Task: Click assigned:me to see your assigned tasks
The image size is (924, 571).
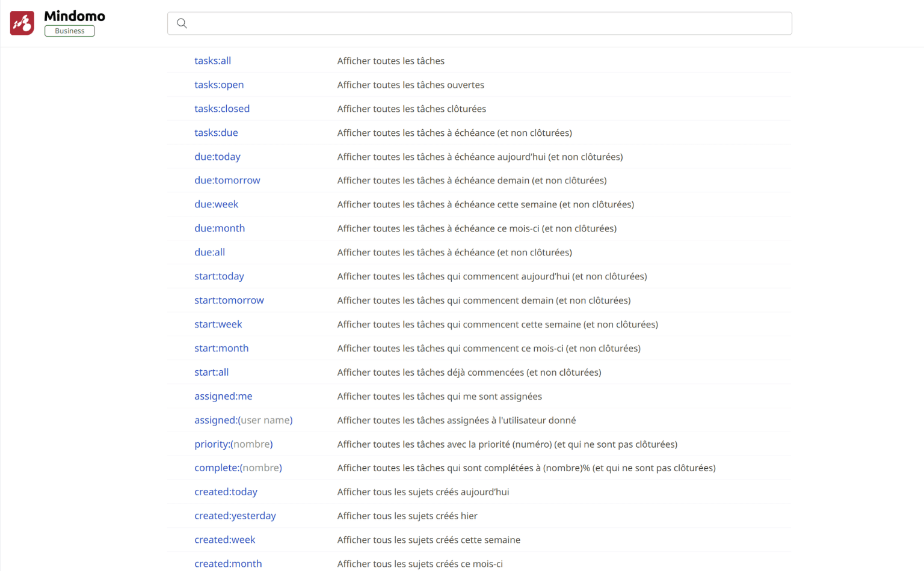Action: (x=223, y=396)
